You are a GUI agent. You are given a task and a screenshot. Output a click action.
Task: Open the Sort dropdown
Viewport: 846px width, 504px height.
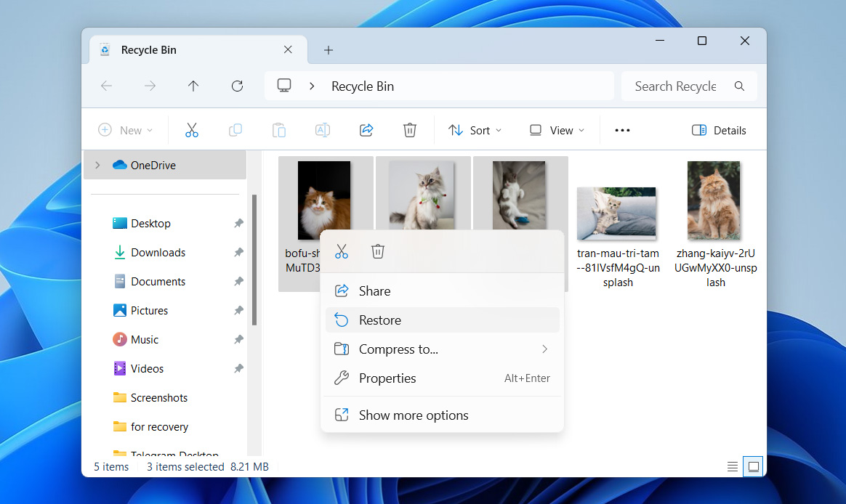[x=475, y=130]
